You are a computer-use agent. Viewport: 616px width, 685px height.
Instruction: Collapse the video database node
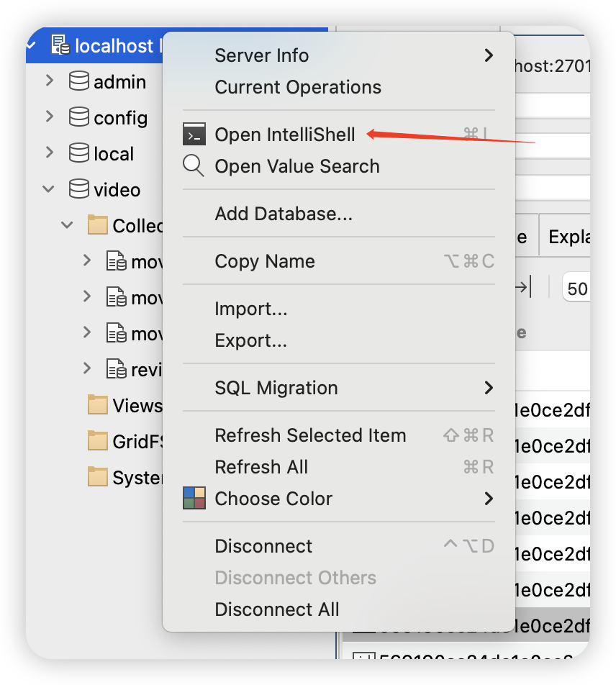pyautogui.click(x=49, y=190)
